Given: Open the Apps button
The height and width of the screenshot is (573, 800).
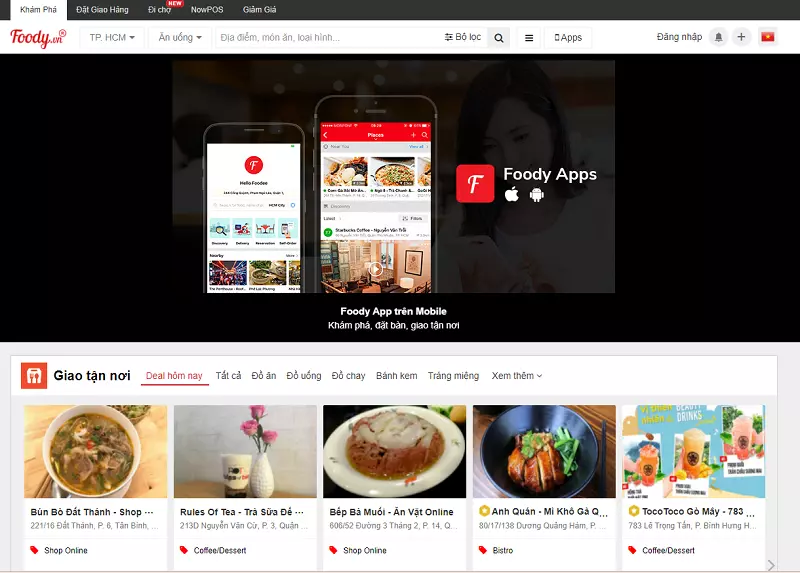Looking at the screenshot, I should (568, 38).
